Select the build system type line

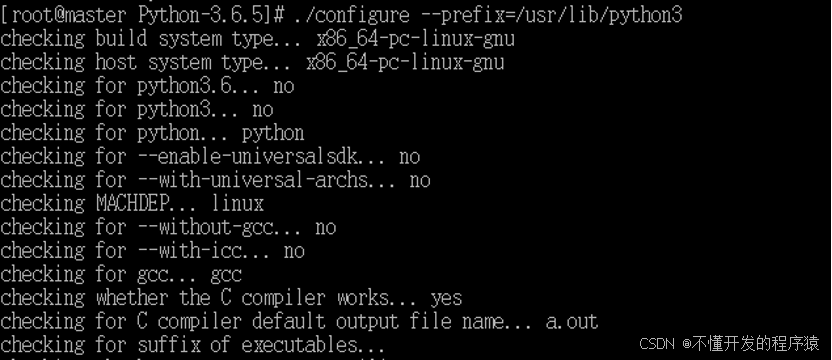point(257,39)
